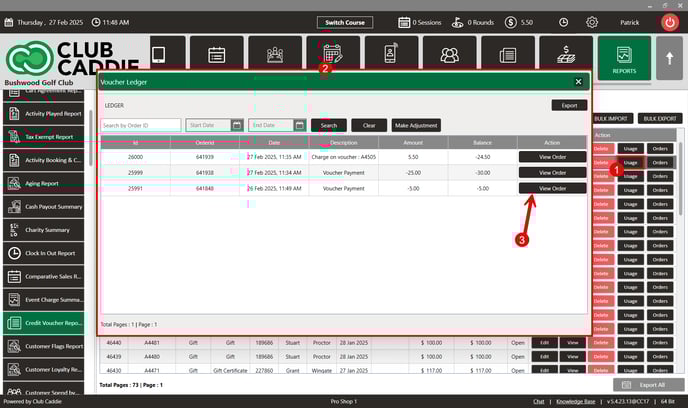This screenshot has width=688, height=408.
Task: Click the Patrick user name
Action: click(630, 22)
